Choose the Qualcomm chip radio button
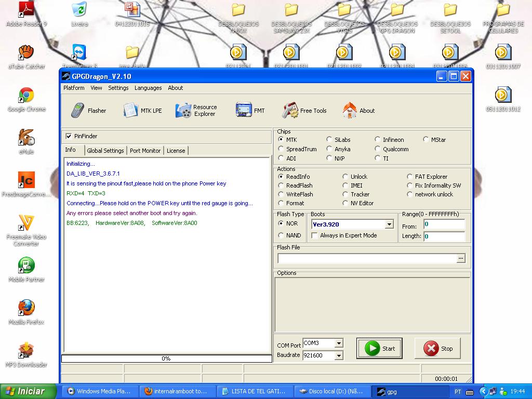The width and height of the screenshot is (532, 399). click(377, 149)
